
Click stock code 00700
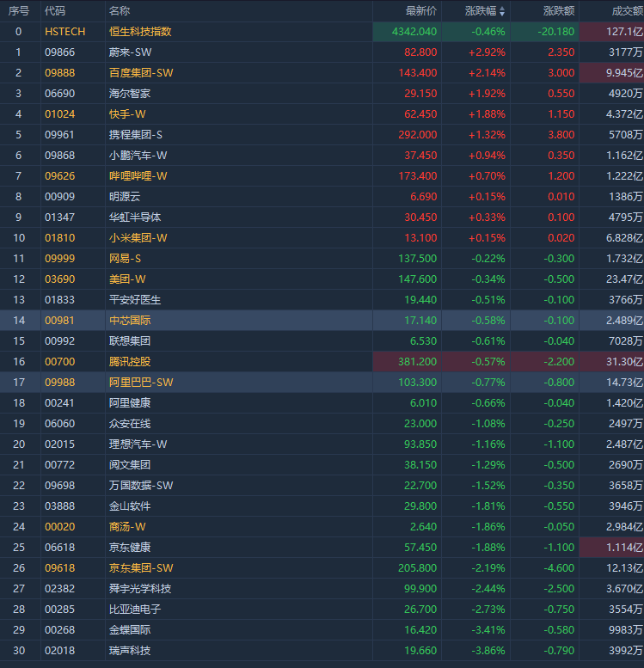click(x=59, y=362)
